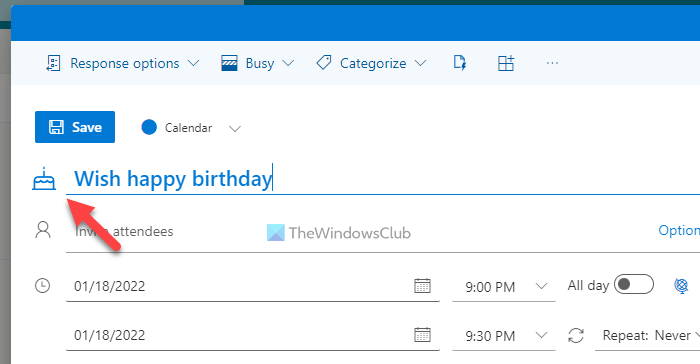Expand the Categorize dropdown chevron
The height and width of the screenshot is (364, 700).
click(420, 63)
